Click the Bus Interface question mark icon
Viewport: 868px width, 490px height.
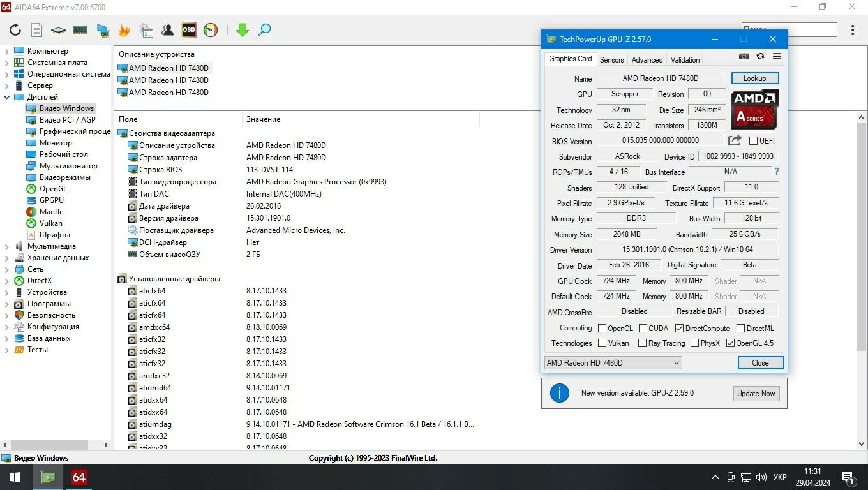(x=777, y=172)
